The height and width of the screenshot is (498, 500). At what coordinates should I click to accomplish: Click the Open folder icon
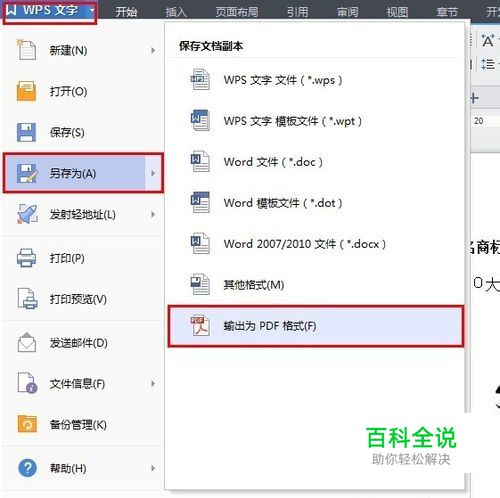point(26,91)
